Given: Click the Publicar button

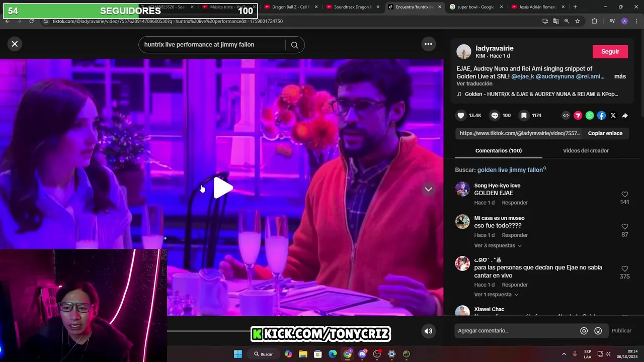Looking at the screenshot, I should 621,331.
